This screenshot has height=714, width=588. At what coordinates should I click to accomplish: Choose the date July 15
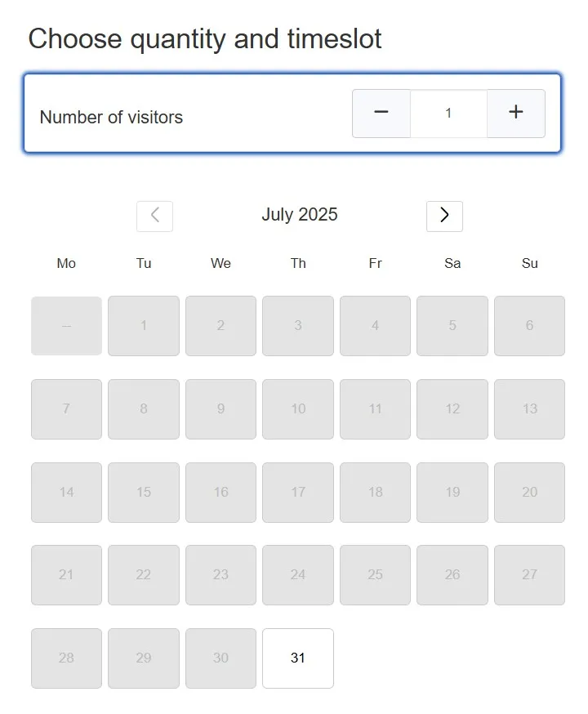(144, 493)
